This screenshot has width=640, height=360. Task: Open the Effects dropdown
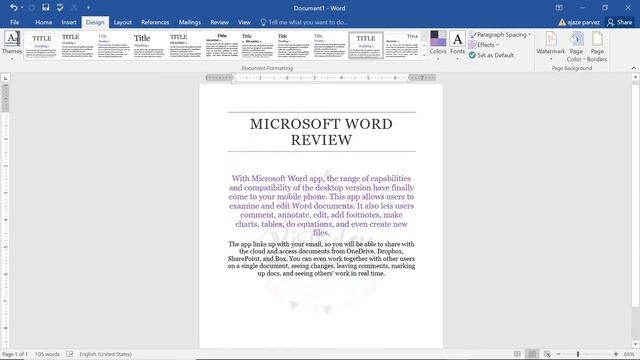(x=484, y=45)
